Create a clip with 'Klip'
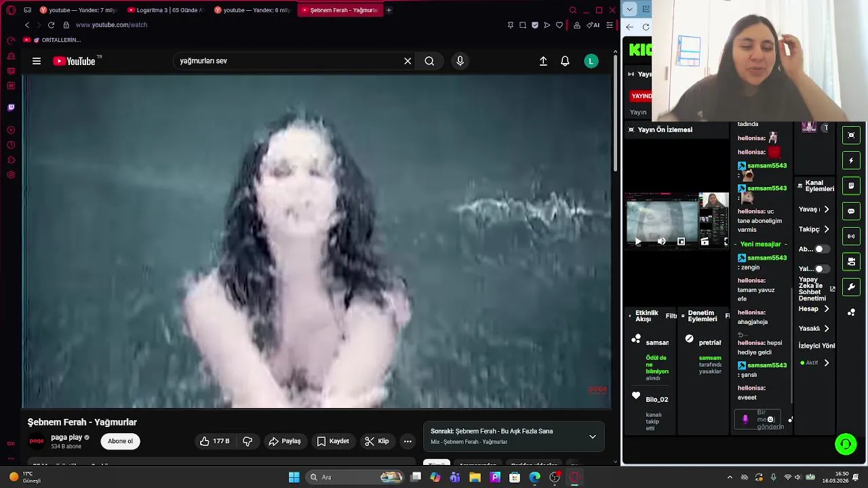This screenshot has width=868, height=488. tap(376, 441)
